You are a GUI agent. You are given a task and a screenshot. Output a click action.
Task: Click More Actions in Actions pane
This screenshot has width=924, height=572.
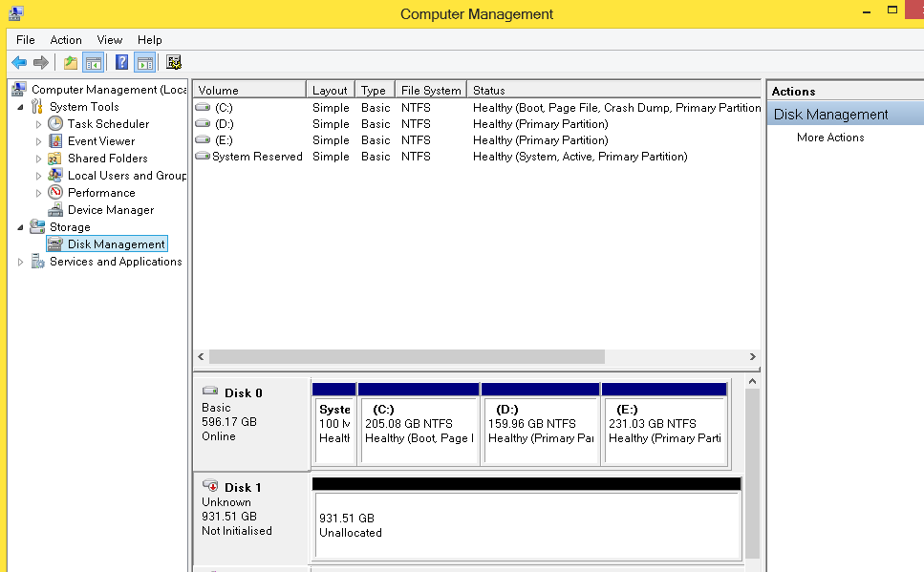coord(830,138)
